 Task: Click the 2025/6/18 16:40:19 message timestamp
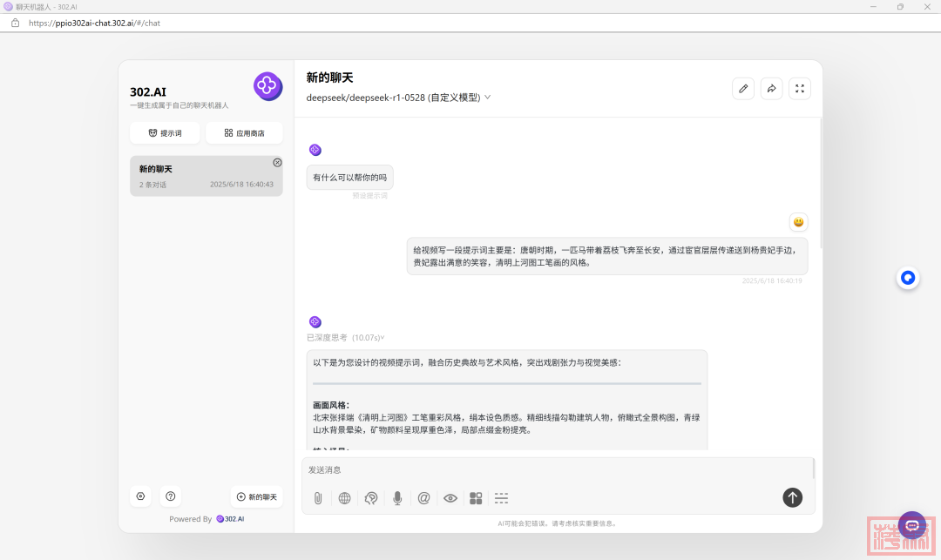tap(772, 280)
